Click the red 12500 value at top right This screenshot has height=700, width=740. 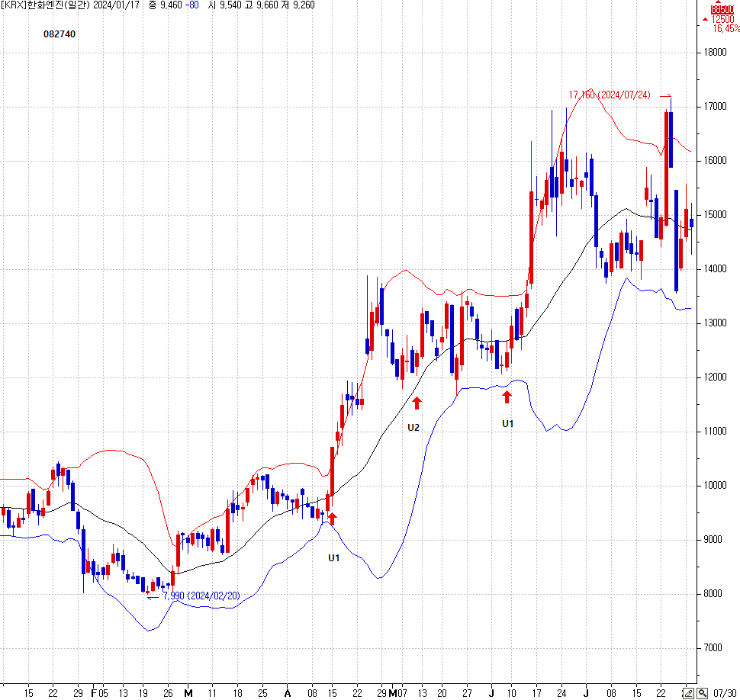[722, 19]
